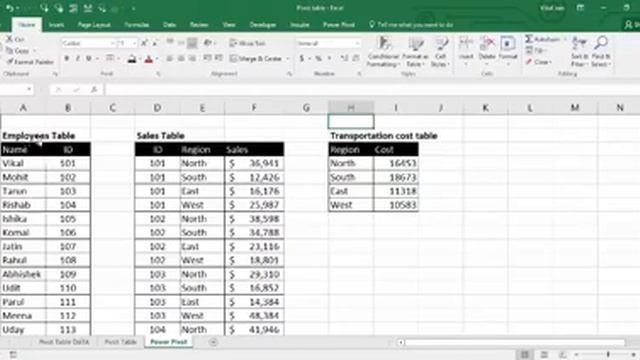Select column F header
The height and width of the screenshot is (360, 640).
click(254, 108)
